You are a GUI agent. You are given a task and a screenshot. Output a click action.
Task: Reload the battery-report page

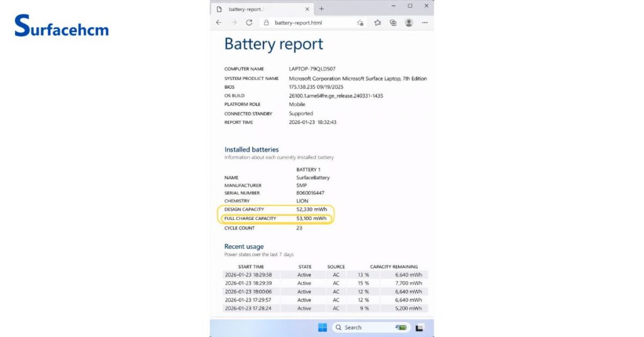pos(249,23)
